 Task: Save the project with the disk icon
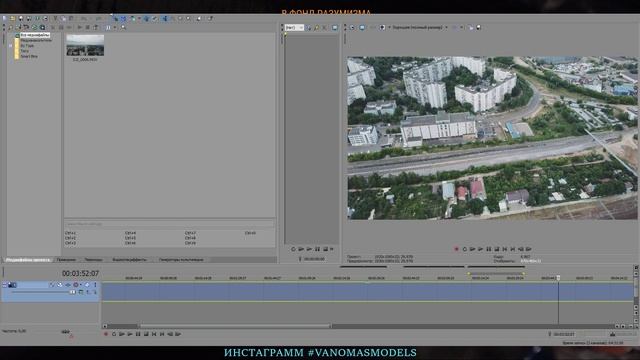tap(21, 18)
